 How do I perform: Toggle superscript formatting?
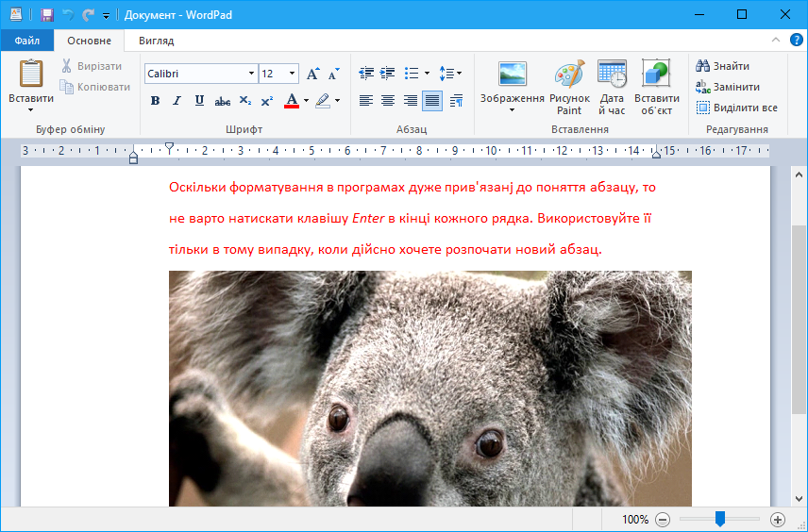coord(267,100)
